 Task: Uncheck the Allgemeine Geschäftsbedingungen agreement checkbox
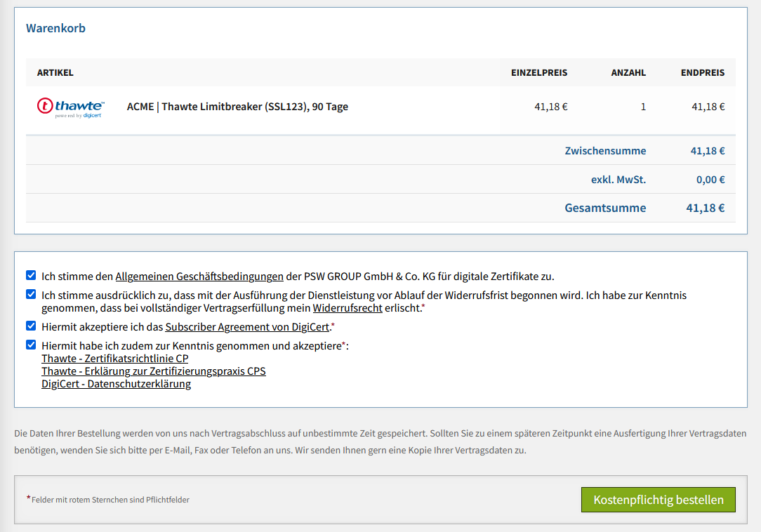pyautogui.click(x=31, y=275)
